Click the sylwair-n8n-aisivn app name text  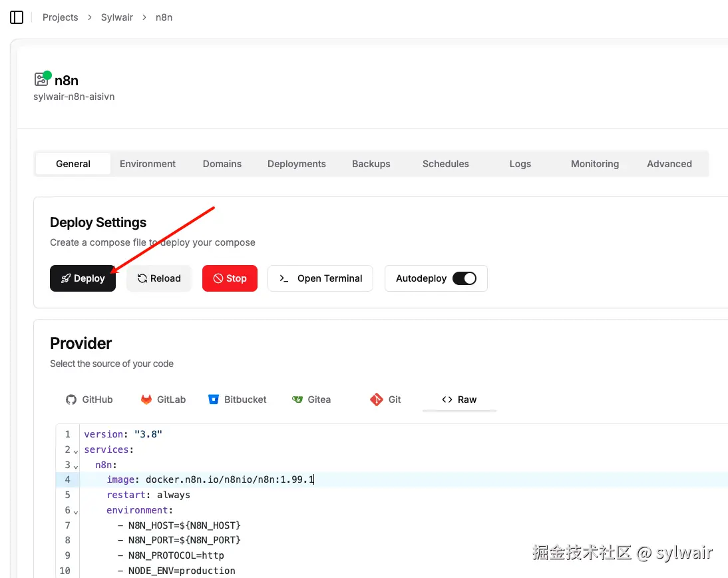74,97
